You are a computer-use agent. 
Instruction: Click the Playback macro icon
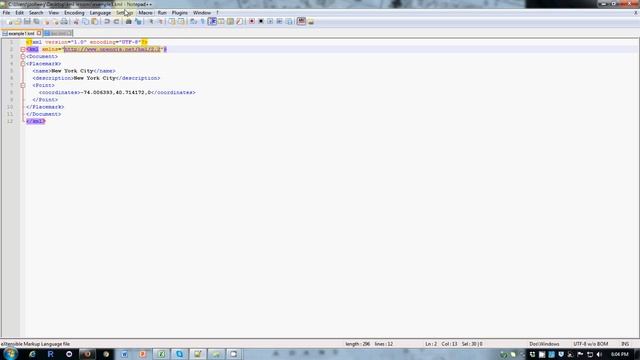click(x=270, y=21)
